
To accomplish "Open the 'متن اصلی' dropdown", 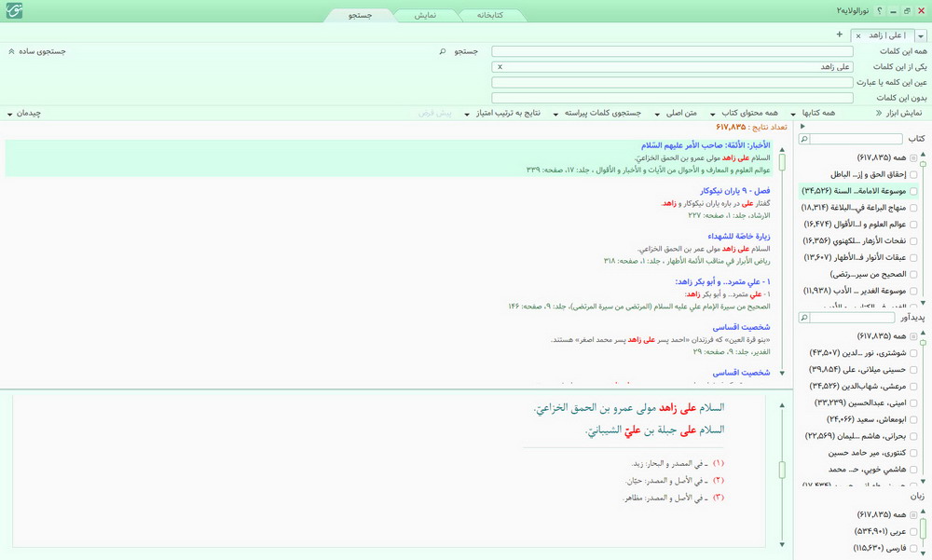I will coord(676,113).
